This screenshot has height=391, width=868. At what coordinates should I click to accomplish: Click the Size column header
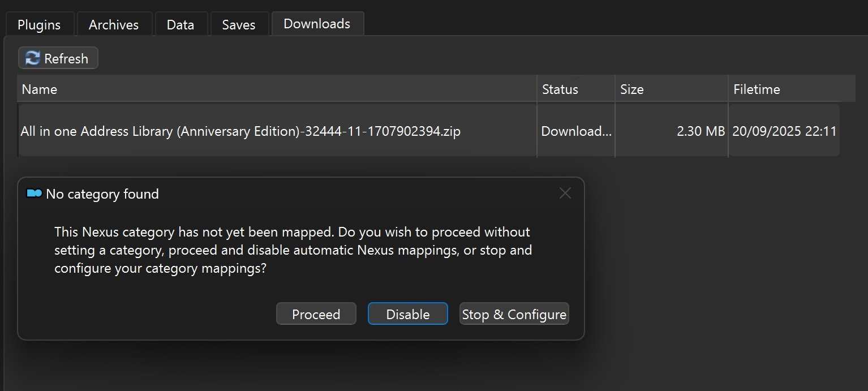point(632,89)
